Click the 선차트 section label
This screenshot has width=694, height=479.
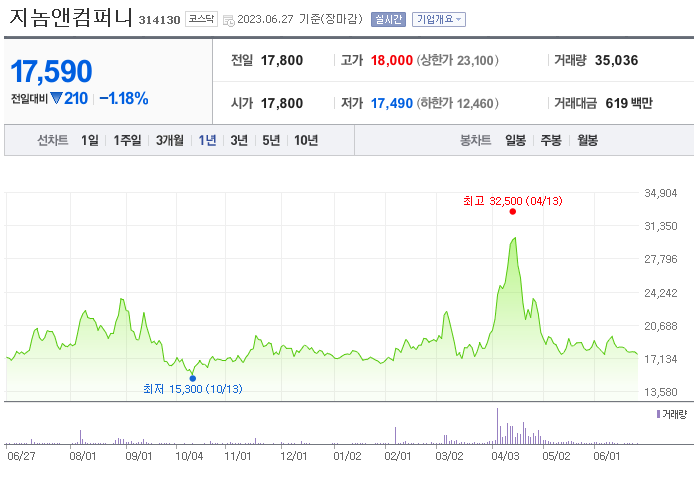pyautogui.click(x=53, y=140)
